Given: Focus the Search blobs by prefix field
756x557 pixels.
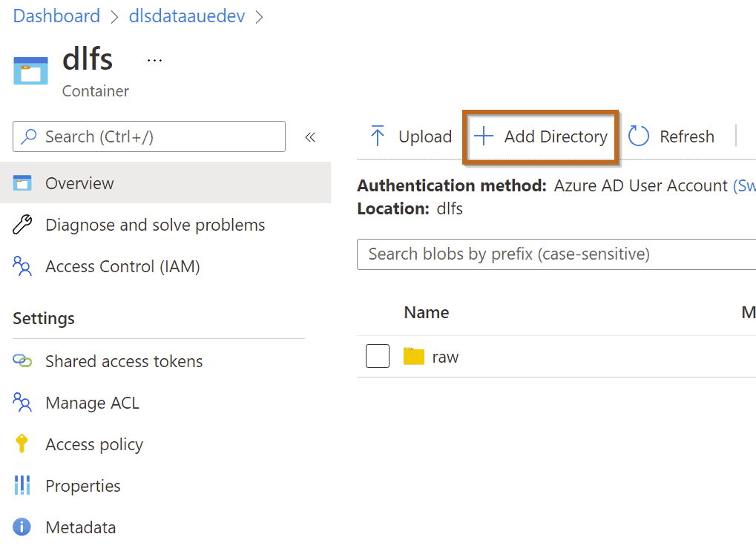Looking at the screenshot, I should (556, 254).
